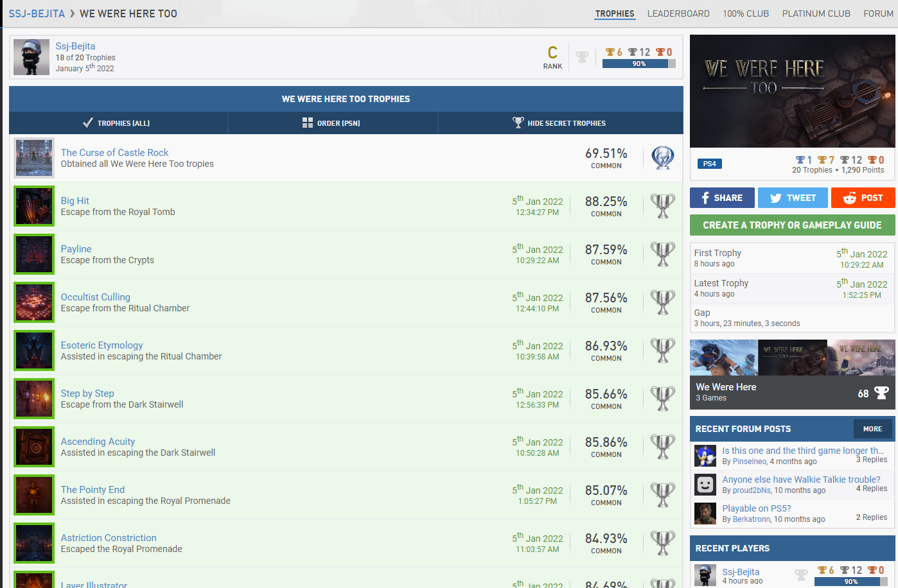Viewport: 898px width, 588px height.
Task: Click Pinselneo's Sonic avatar
Action: pyautogui.click(x=705, y=456)
